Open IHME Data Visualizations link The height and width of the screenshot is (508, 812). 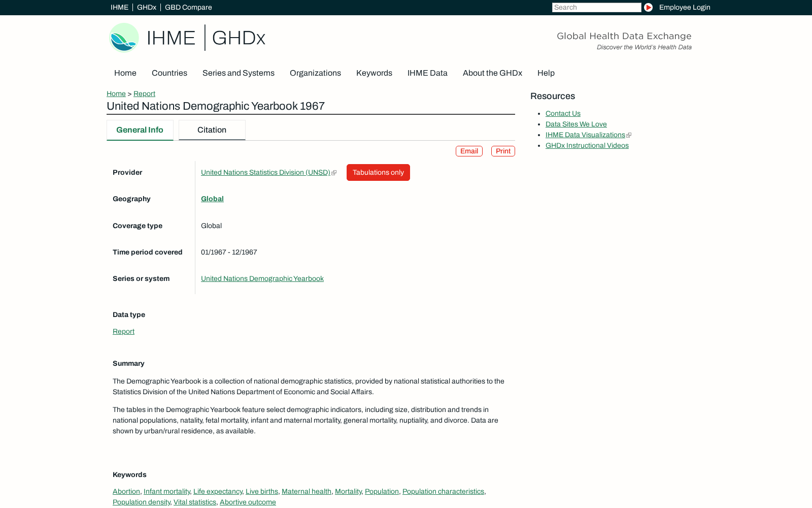click(x=585, y=135)
